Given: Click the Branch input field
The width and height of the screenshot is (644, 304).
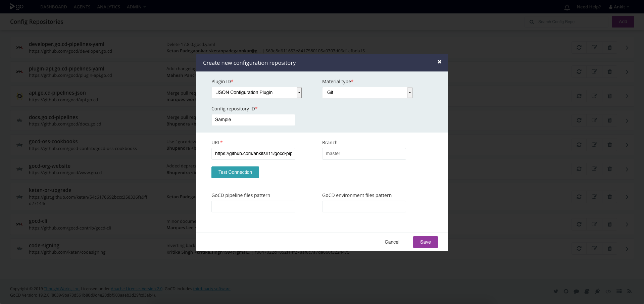Looking at the screenshot, I should [x=364, y=154].
